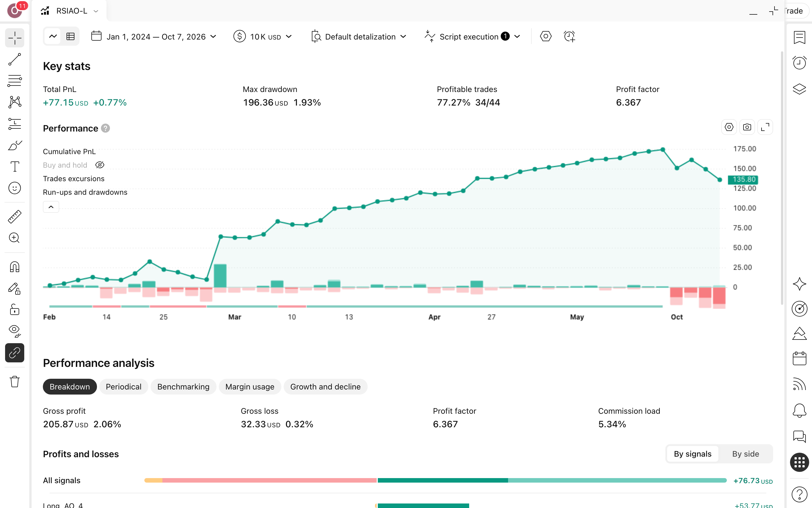Select the trend line drawing tool
The image size is (812, 508).
click(x=15, y=60)
